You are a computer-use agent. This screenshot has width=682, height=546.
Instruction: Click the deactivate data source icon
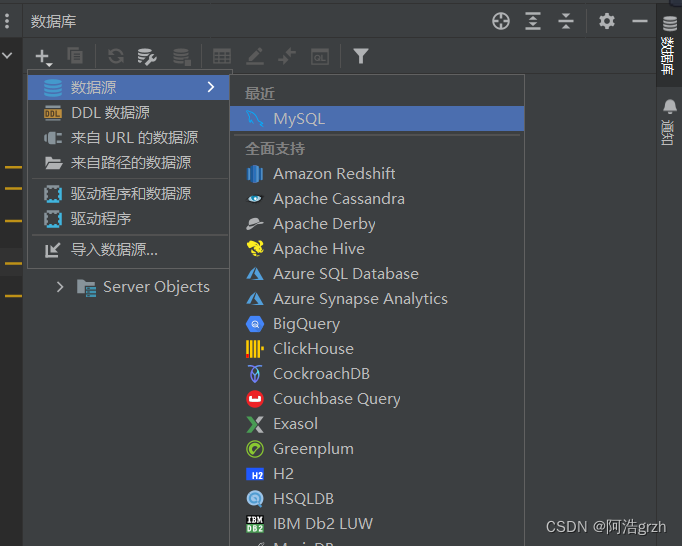click(182, 57)
